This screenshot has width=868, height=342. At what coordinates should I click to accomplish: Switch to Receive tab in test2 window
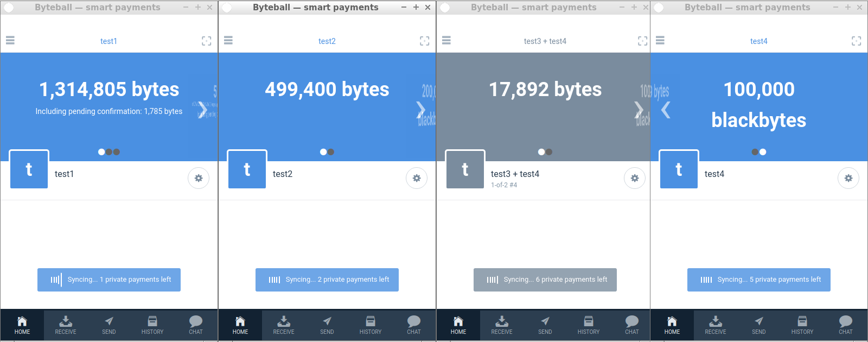pos(284,325)
